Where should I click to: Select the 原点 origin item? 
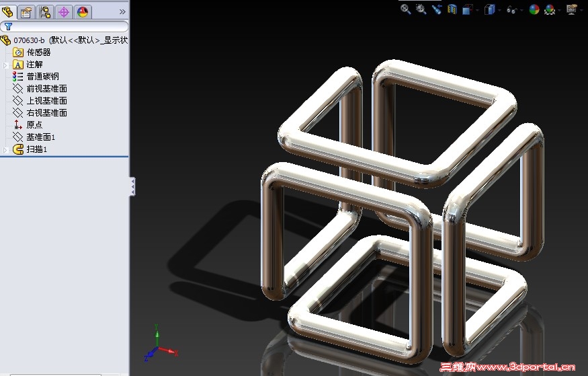coord(28,124)
